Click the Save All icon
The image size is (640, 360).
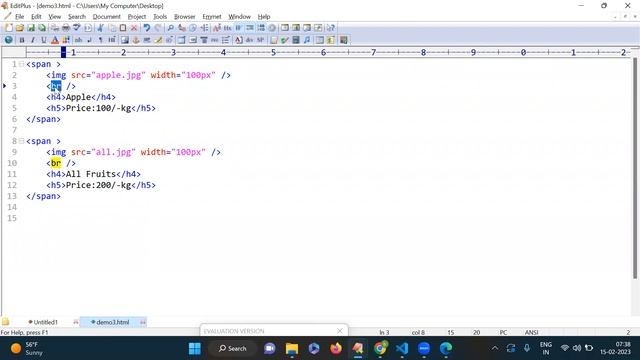(x=42, y=28)
